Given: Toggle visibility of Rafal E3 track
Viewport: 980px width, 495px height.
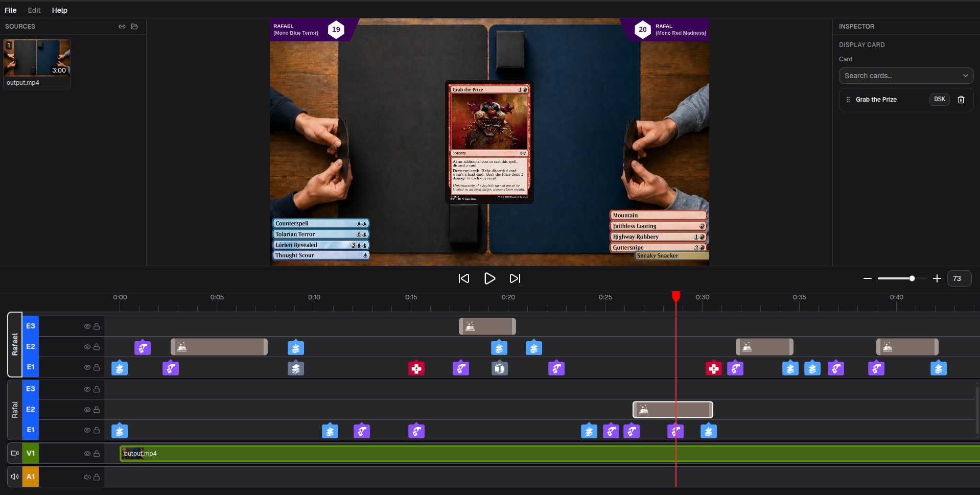Looking at the screenshot, I should (87, 389).
